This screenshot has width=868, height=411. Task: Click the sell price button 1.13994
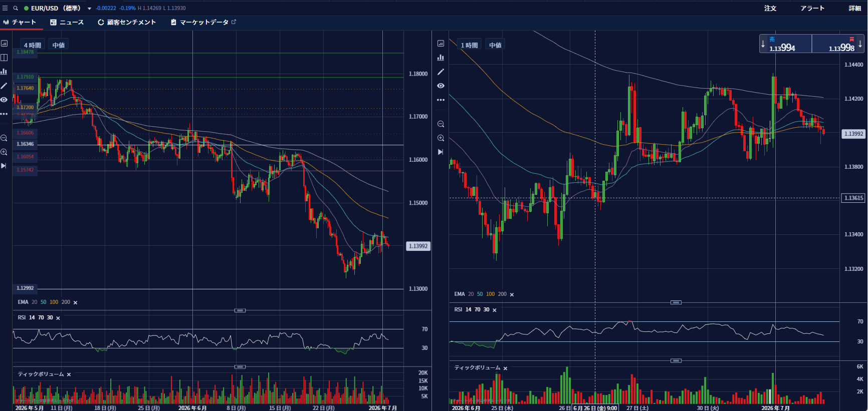[x=785, y=44]
